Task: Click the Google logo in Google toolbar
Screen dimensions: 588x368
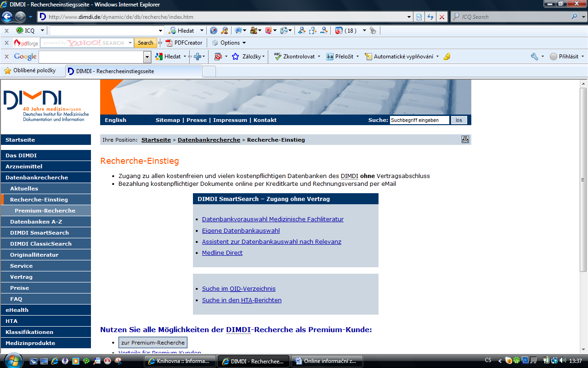Action: click(25, 57)
